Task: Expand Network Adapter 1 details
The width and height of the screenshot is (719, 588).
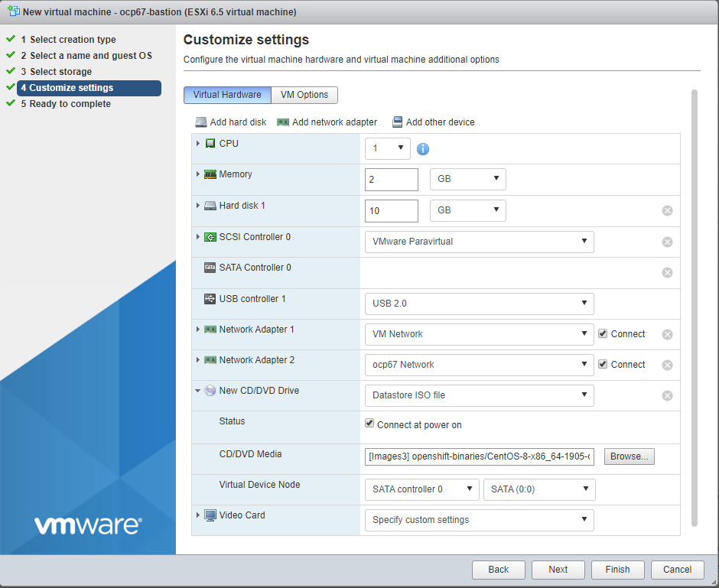Action: [197, 330]
